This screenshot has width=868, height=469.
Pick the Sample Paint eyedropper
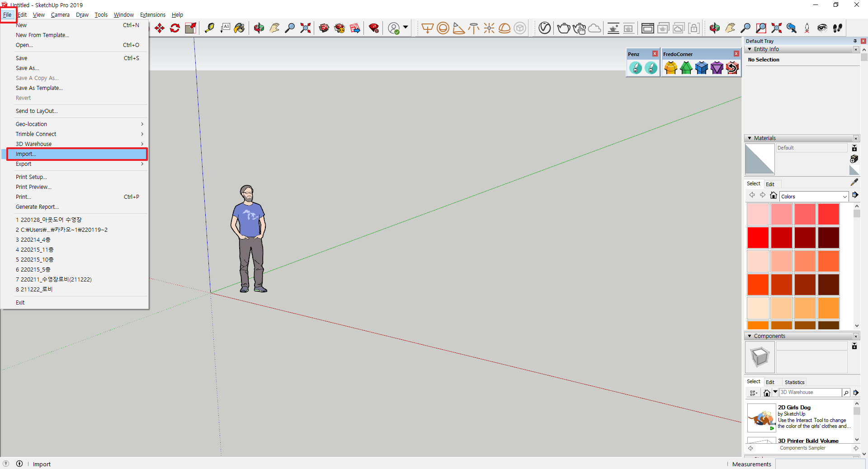point(854,182)
